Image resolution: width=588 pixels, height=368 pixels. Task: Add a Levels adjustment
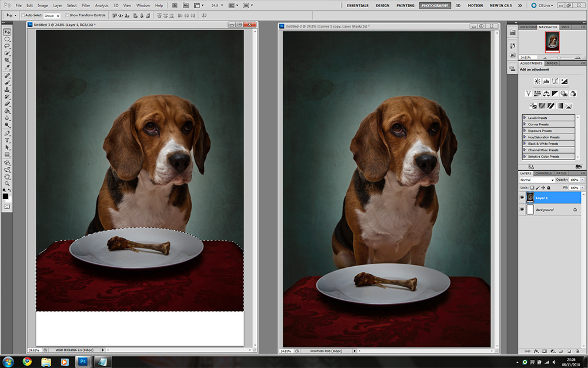click(546, 81)
